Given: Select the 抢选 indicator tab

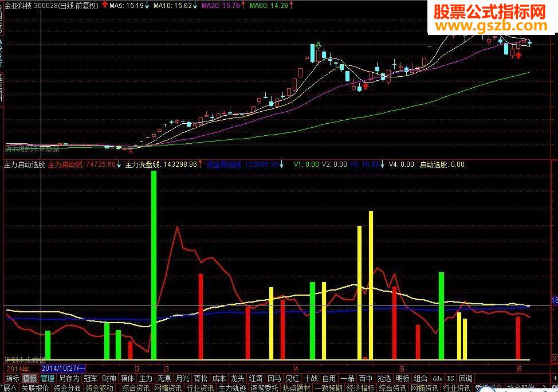Looking at the screenshot, I should [x=384, y=378].
